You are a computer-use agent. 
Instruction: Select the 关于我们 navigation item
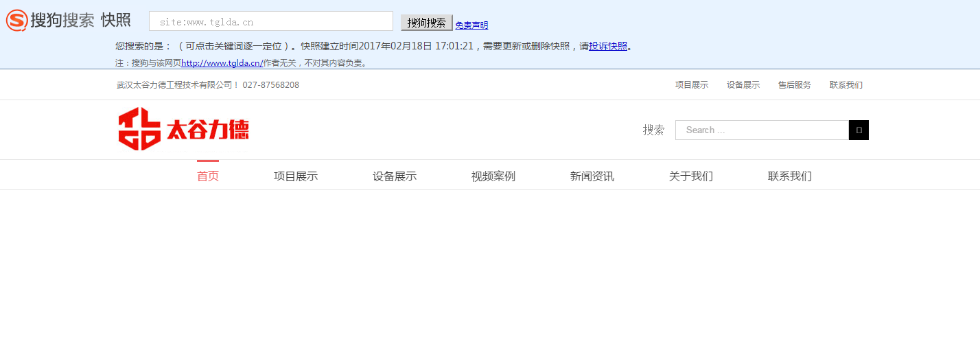point(690,176)
